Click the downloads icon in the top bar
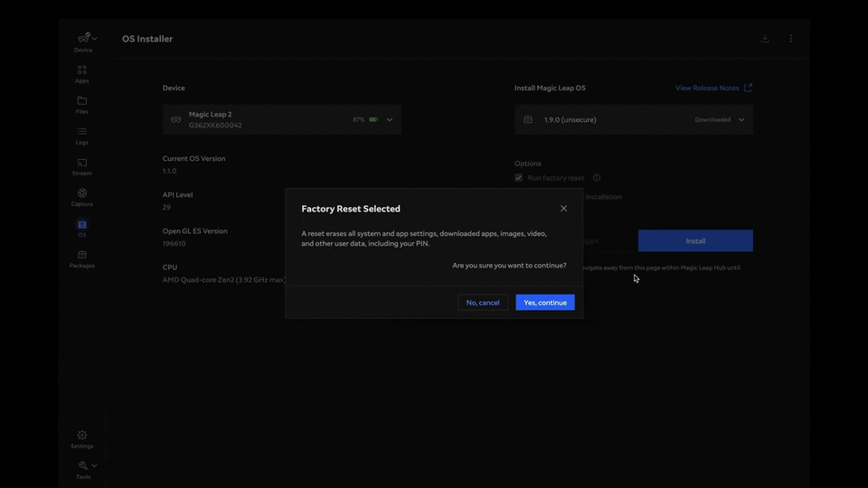This screenshot has width=868, height=488. tap(765, 39)
